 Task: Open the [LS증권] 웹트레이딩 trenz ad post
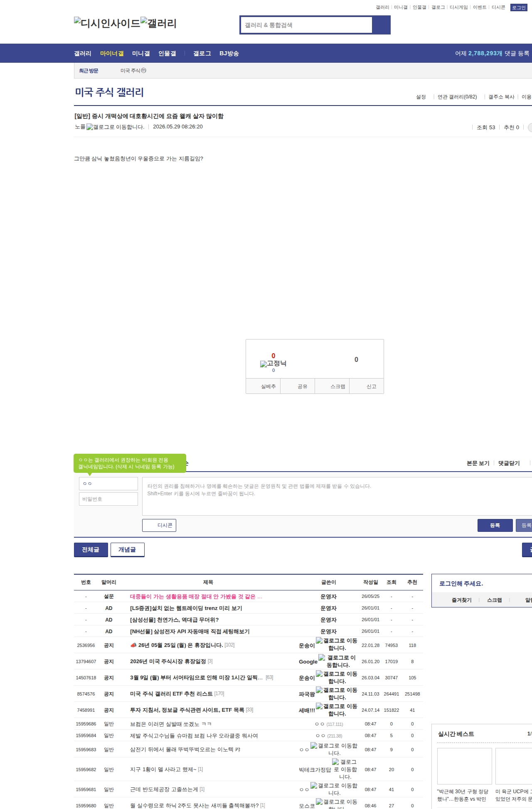pyautogui.click(x=186, y=608)
